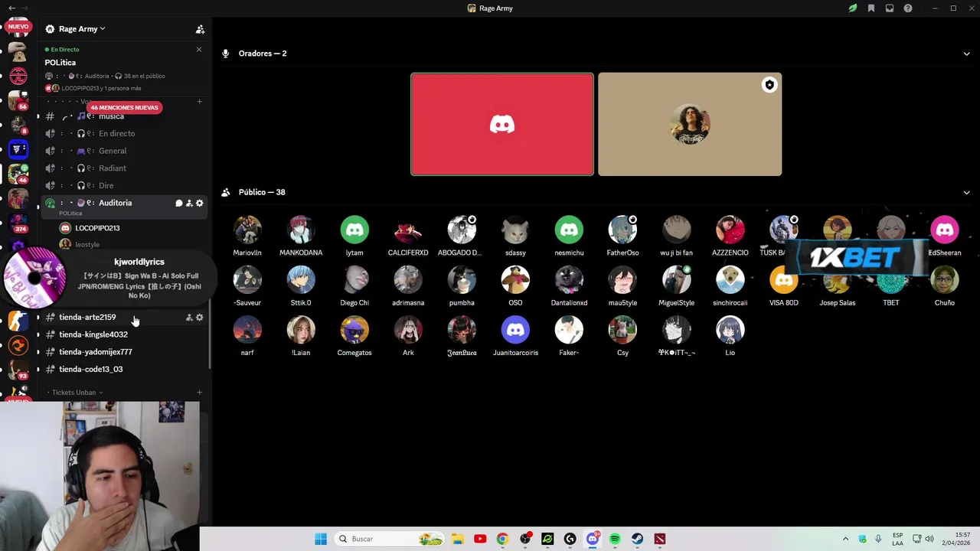
Task: Click the pumbha audience avatar
Action: 462,280
